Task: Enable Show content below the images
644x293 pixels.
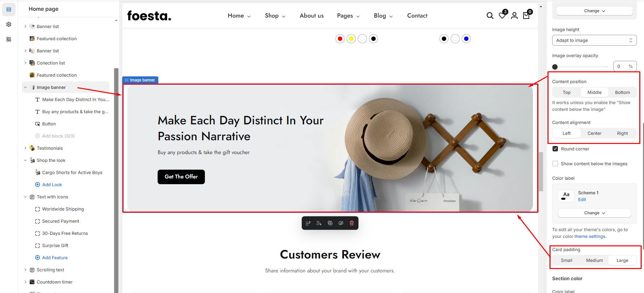Action: click(x=555, y=164)
